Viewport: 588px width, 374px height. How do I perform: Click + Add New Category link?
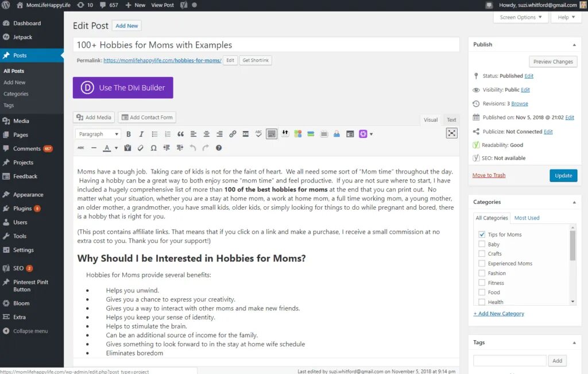(498, 314)
